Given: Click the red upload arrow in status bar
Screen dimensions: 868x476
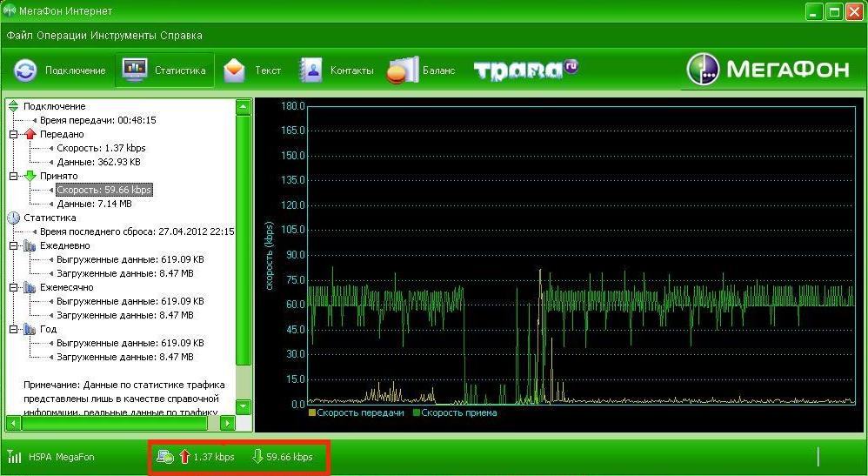Looking at the screenshot, I should pyautogui.click(x=184, y=457).
